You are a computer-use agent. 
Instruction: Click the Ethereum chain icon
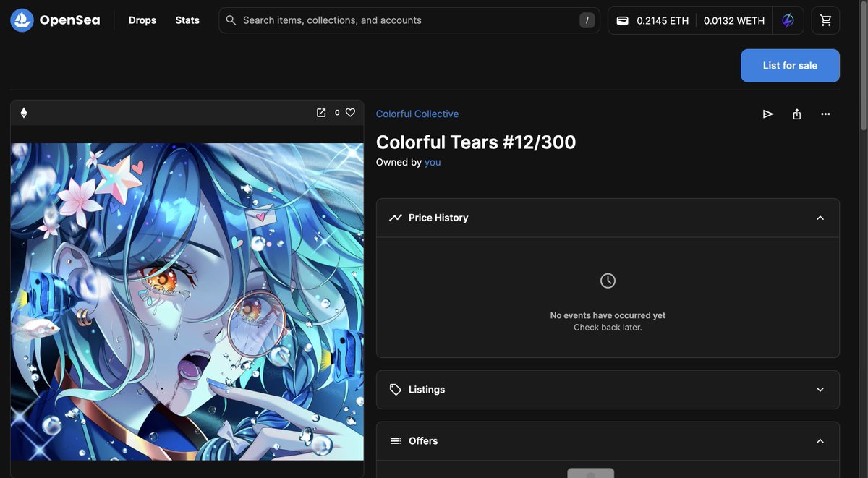[23, 113]
